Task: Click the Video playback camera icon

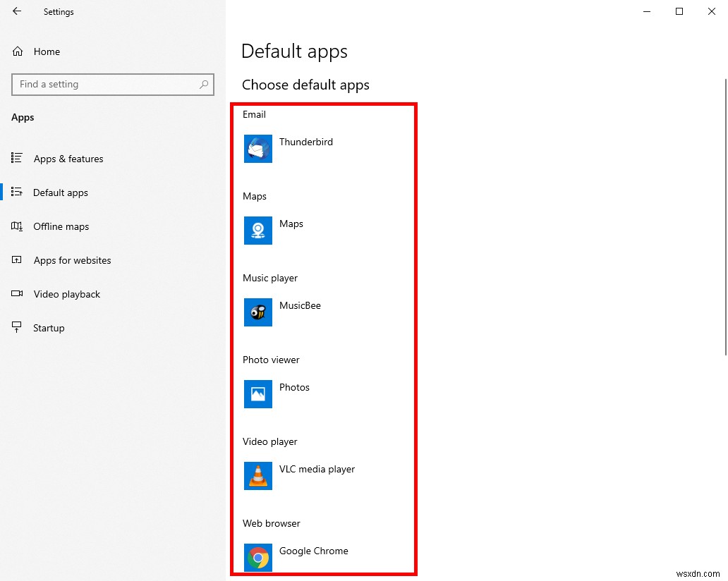Action: tap(17, 294)
